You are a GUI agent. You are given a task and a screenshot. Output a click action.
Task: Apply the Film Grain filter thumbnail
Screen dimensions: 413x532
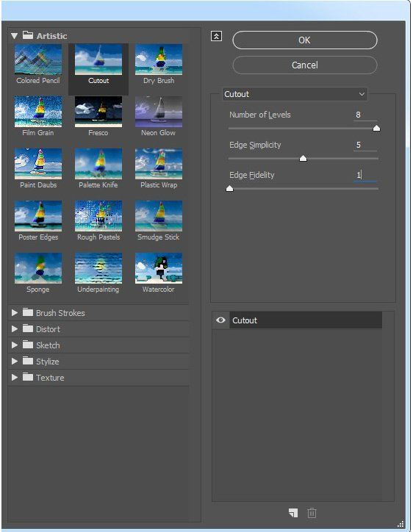click(38, 112)
